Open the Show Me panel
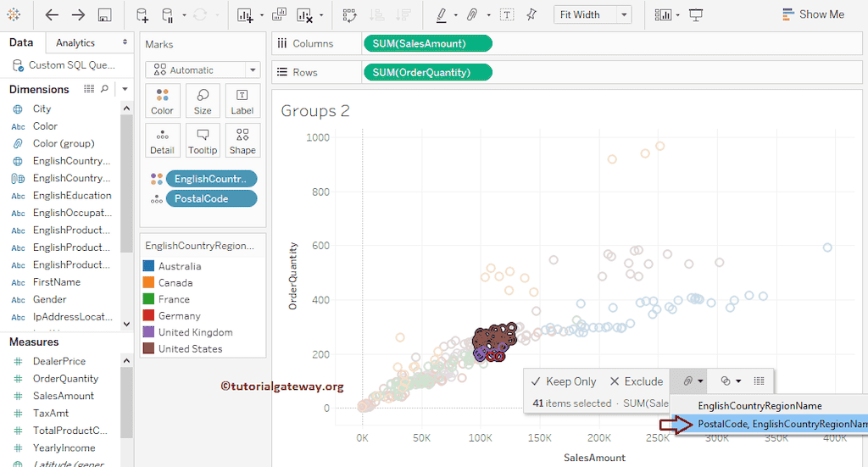868x467 pixels. click(813, 14)
